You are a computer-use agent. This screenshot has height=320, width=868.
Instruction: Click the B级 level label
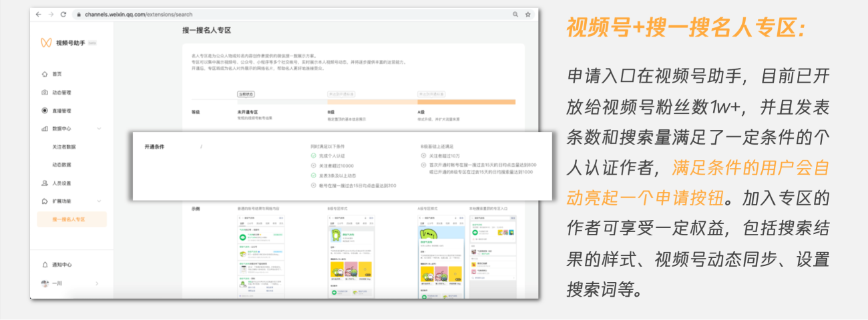click(x=331, y=111)
